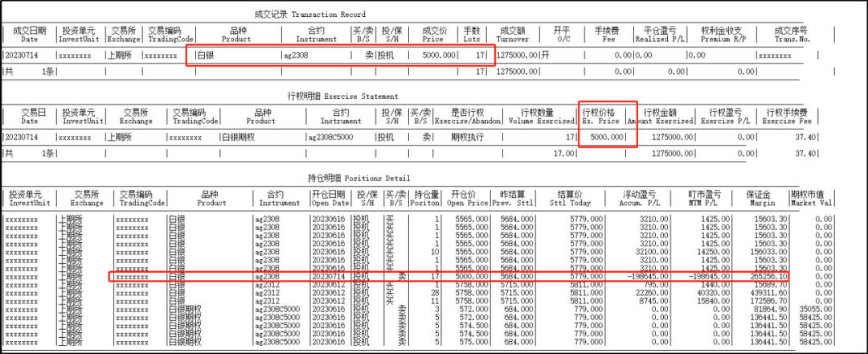
Task: Select the 成交额 Turnover column header
Action: point(513,34)
